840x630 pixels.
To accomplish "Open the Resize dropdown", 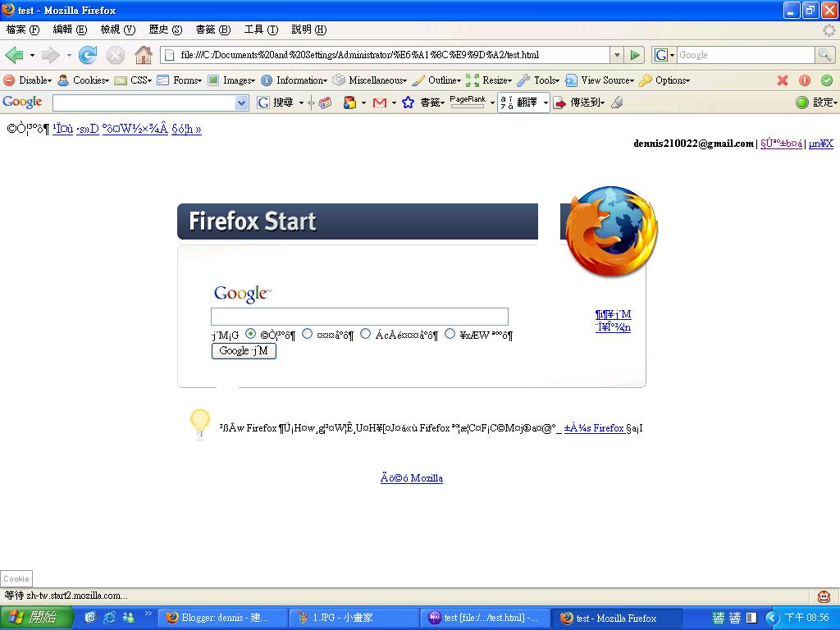I will coord(489,80).
